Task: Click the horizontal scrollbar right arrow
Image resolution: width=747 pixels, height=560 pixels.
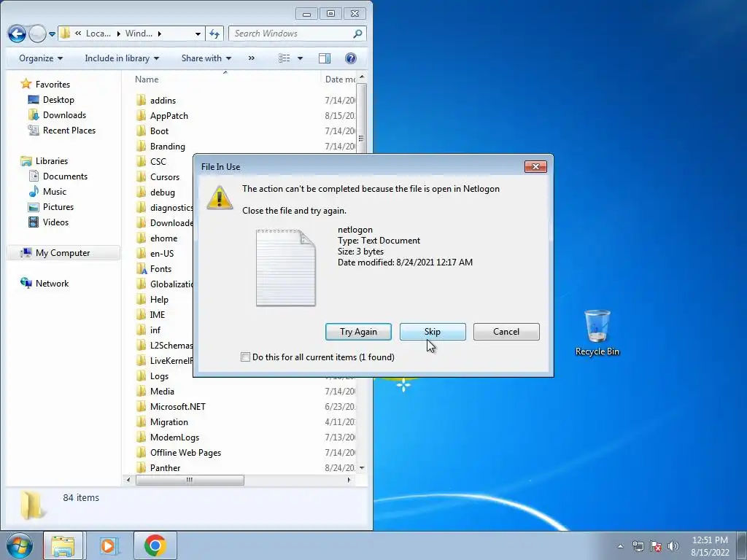Action: pyautogui.click(x=349, y=480)
